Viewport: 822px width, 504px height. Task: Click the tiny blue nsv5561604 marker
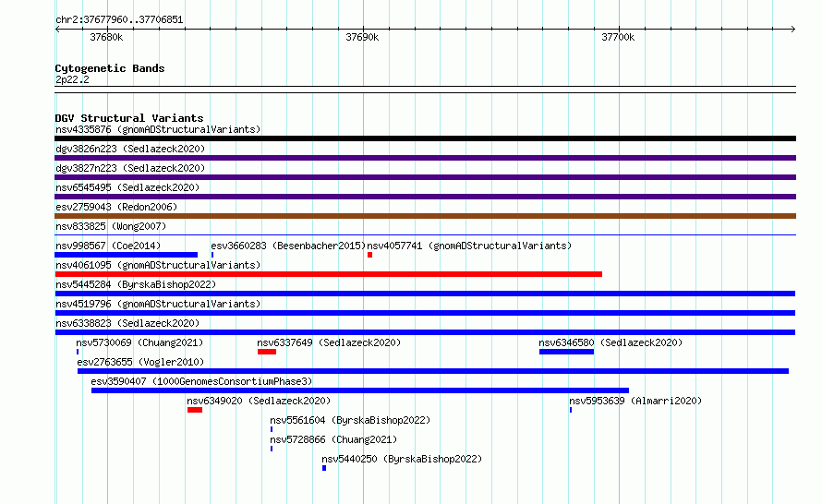272,429
